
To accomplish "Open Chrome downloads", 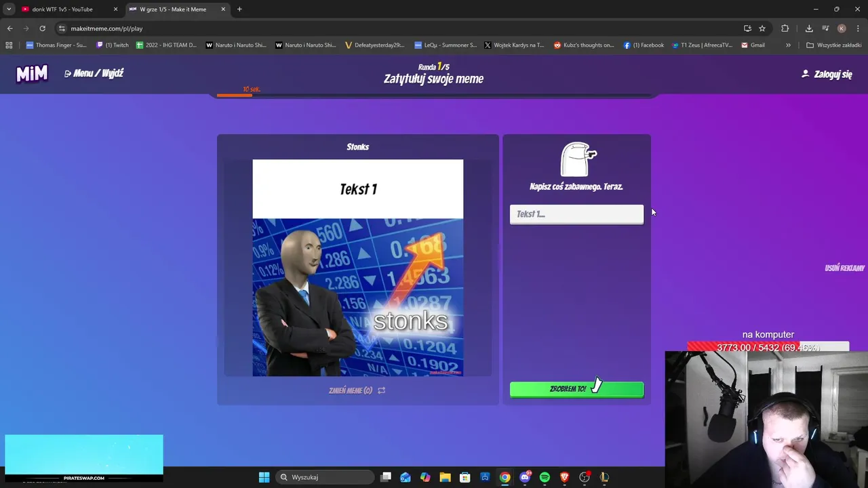I will (809, 28).
